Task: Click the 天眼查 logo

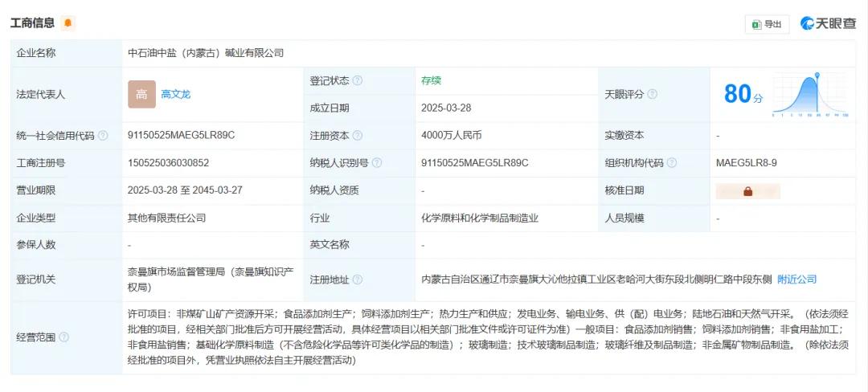Action: (x=828, y=23)
